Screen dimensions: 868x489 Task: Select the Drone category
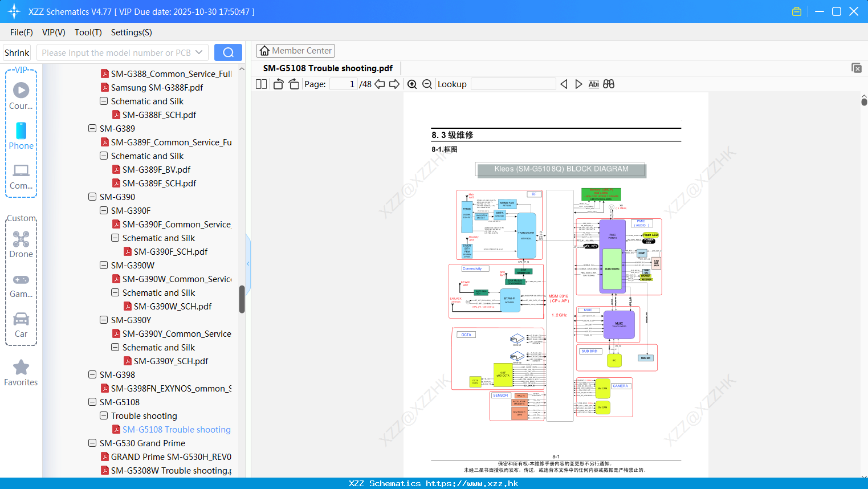click(x=21, y=244)
